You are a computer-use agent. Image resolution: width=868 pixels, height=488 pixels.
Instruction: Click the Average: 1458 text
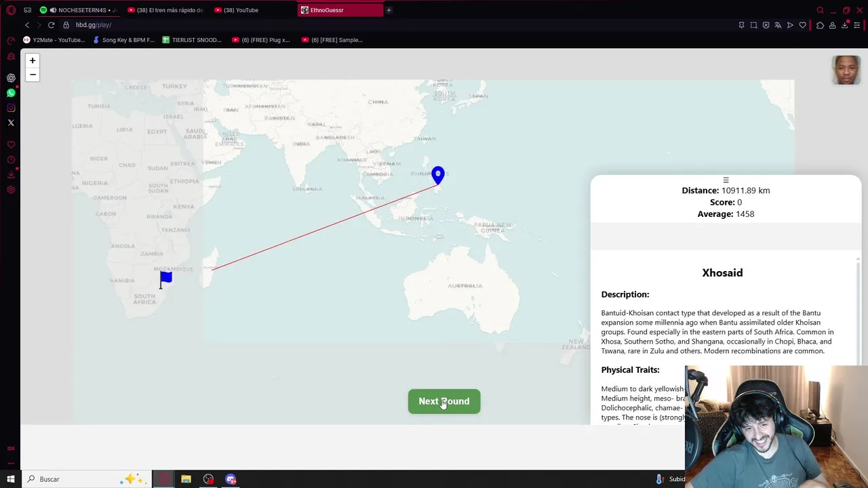click(726, 214)
